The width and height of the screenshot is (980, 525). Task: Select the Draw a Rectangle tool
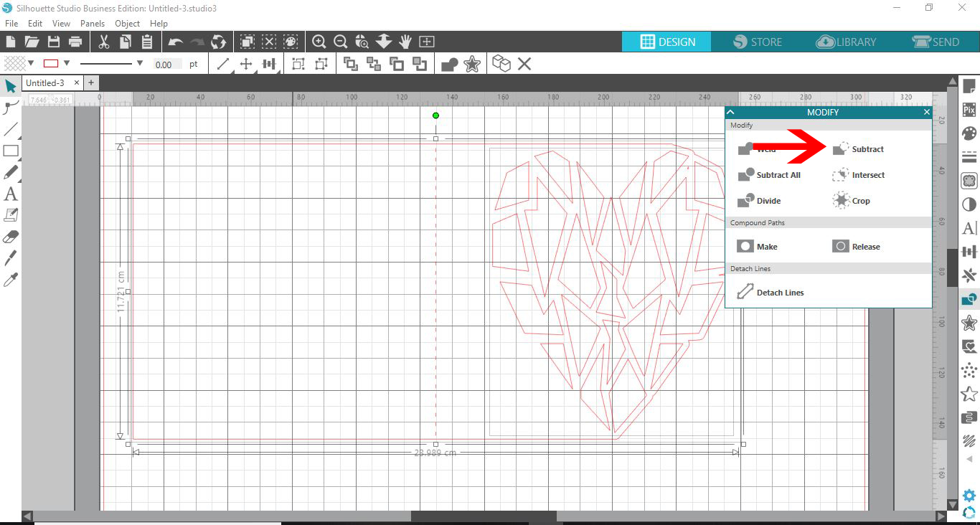click(10, 151)
